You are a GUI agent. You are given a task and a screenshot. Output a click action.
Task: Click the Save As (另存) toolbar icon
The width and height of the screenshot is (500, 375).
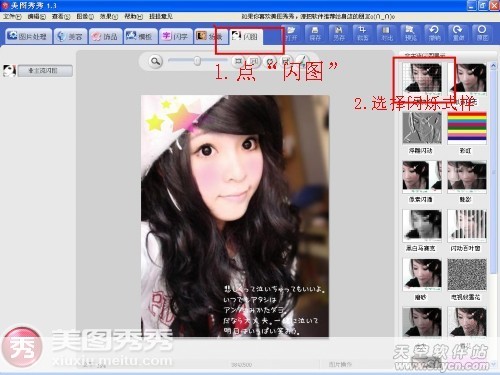coord(339,33)
